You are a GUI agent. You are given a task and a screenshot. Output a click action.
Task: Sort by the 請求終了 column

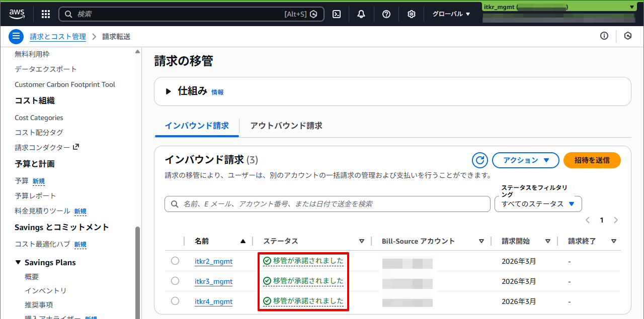tap(614, 241)
